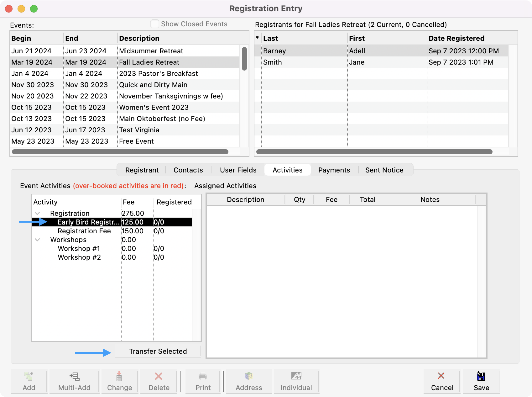Open the Contacts tab
This screenshot has width=532, height=397.
tap(188, 170)
